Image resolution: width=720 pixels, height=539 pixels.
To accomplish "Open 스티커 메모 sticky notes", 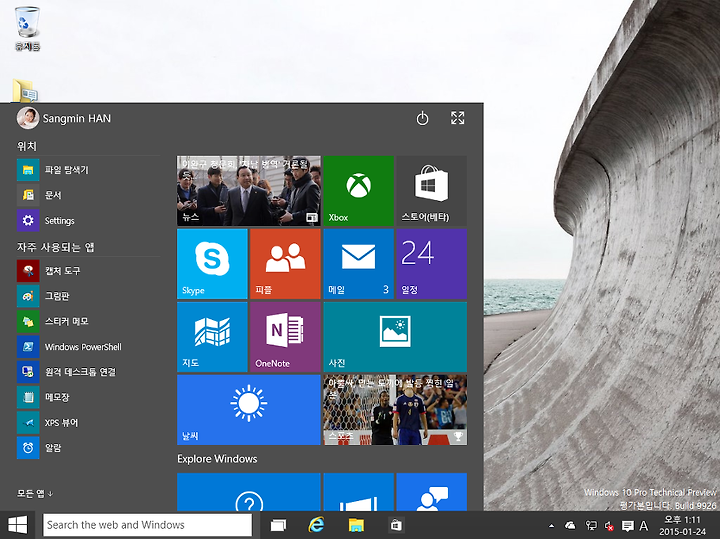I will pyautogui.click(x=88, y=321).
